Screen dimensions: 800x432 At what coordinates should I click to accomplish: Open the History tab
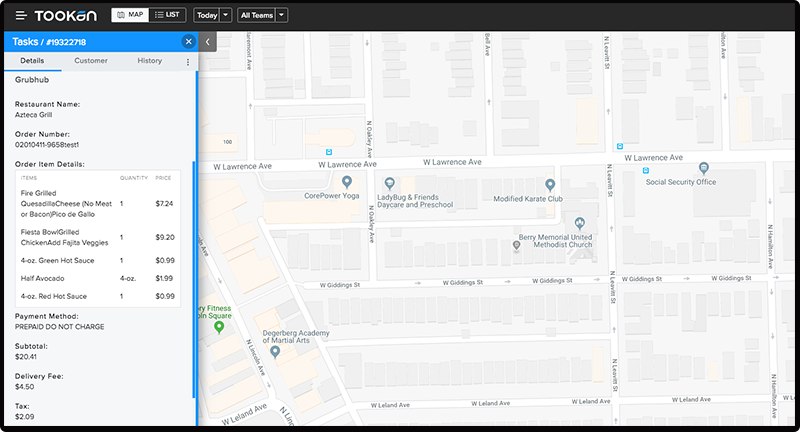(150, 61)
